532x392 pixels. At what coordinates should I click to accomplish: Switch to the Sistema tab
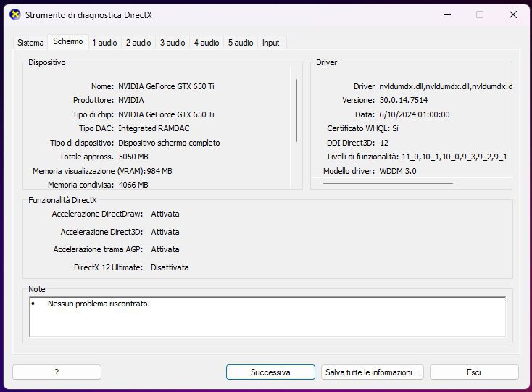click(30, 43)
